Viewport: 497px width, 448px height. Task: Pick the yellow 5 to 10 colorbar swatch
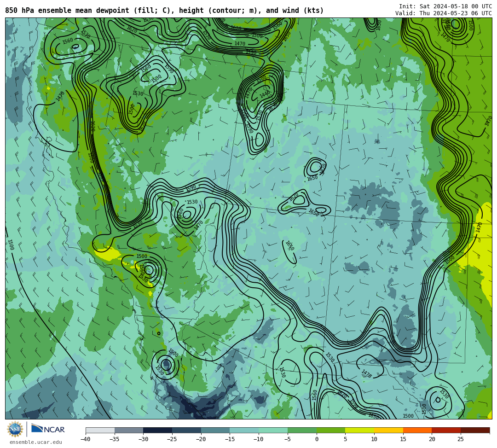(x=360, y=430)
